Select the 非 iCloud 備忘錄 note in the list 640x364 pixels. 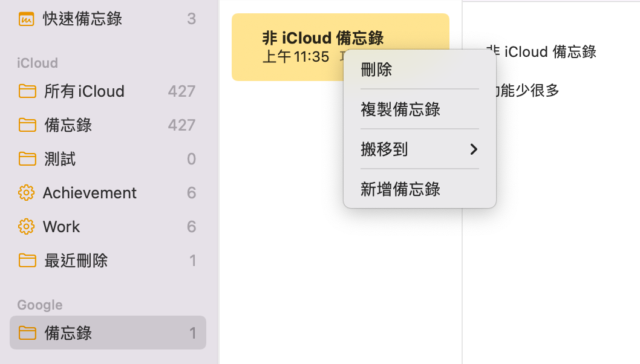[341, 47]
